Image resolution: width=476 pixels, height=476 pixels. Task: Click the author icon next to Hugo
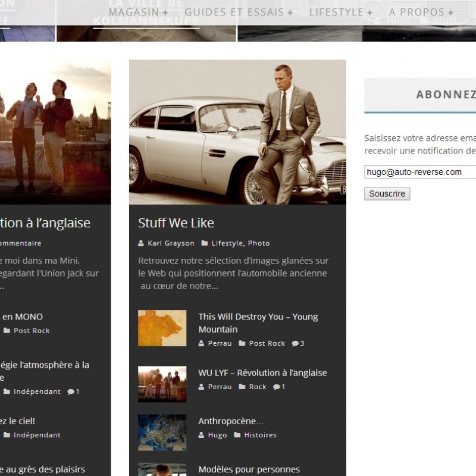(x=201, y=435)
